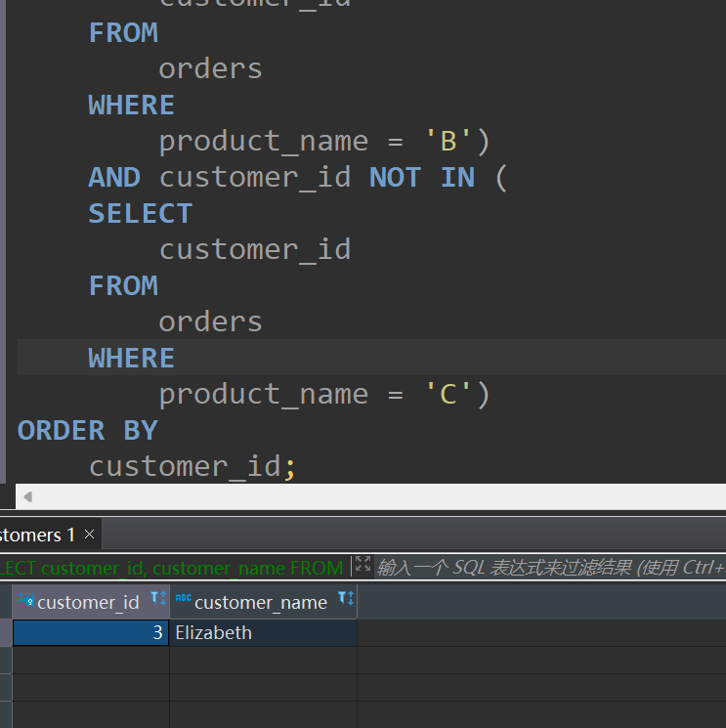This screenshot has width=726, height=728.
Task: Expand the filter panel icon
Action: tap(363, 563)
